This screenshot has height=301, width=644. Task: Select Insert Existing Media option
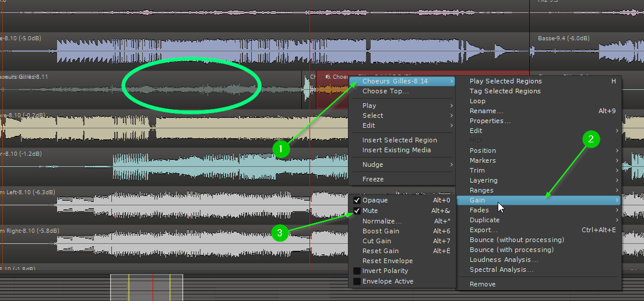396,150
